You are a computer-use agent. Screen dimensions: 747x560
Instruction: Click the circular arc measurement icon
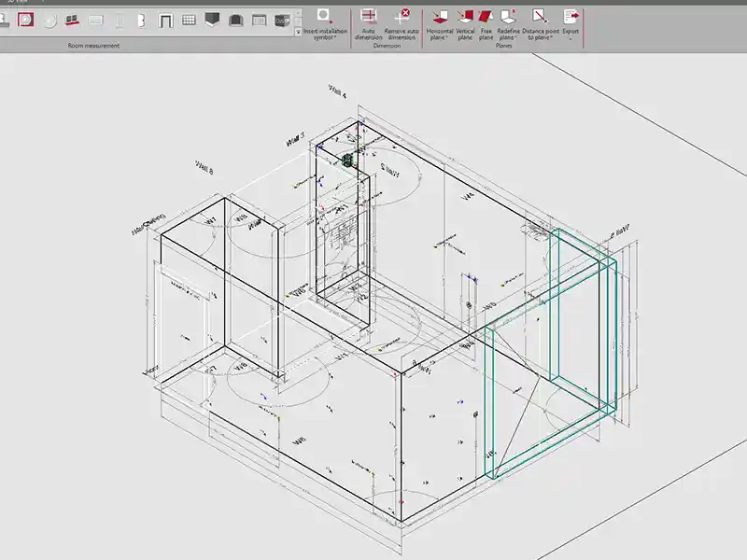click(49, 20)
